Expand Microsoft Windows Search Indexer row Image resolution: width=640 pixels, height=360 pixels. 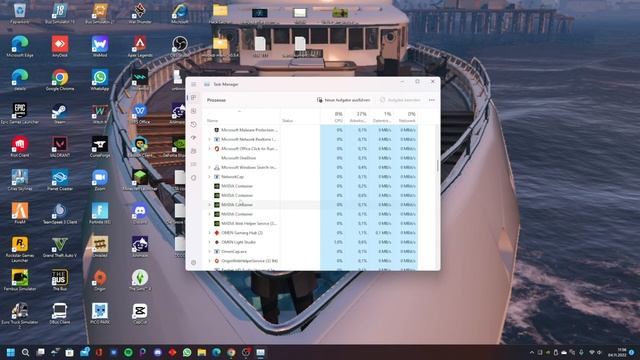pyautogui.click(x=210, y=167)
